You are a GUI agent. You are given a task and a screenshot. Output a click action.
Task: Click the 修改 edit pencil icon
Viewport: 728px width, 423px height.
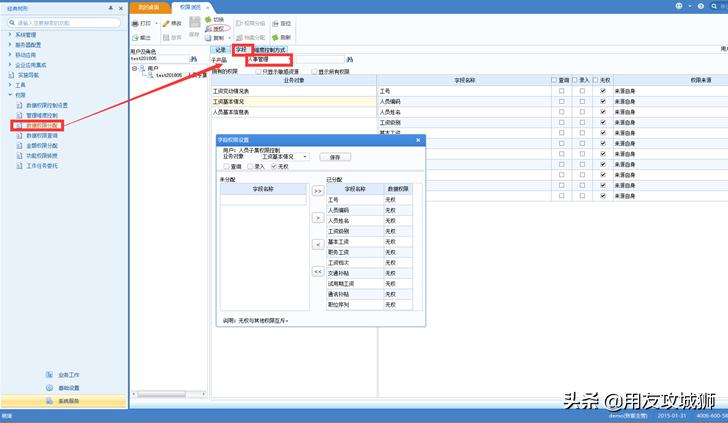(166, 23)
